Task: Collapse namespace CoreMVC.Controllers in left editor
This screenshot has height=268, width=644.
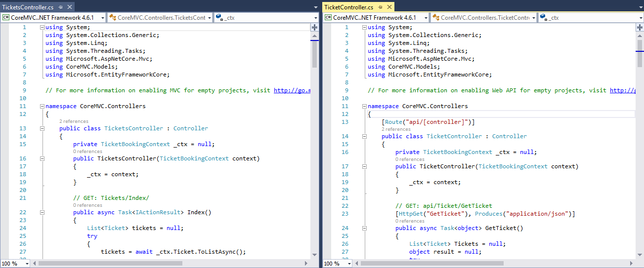Action: pos(42,106)
